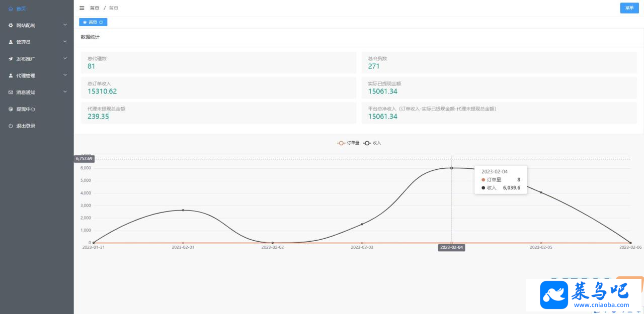Open 管理员 in the sidebar

(37, 42)
